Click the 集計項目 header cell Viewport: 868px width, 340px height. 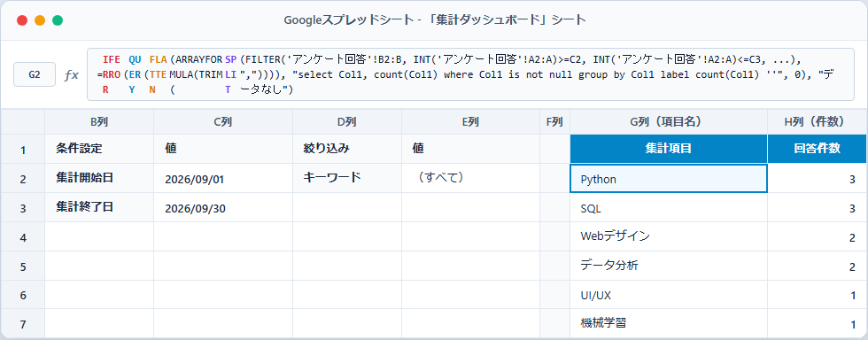[669, 149]
